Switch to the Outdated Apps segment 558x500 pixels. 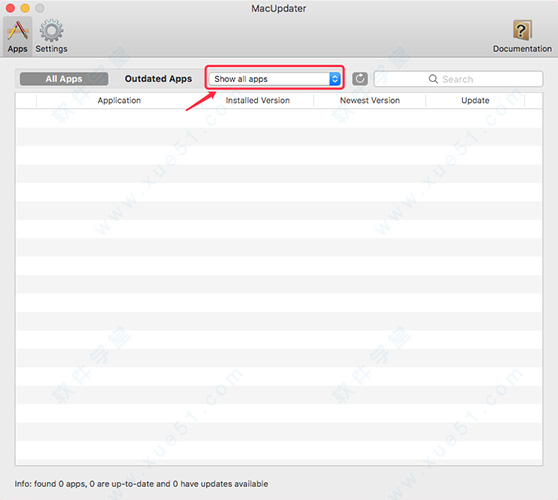(x=158, y=79)
